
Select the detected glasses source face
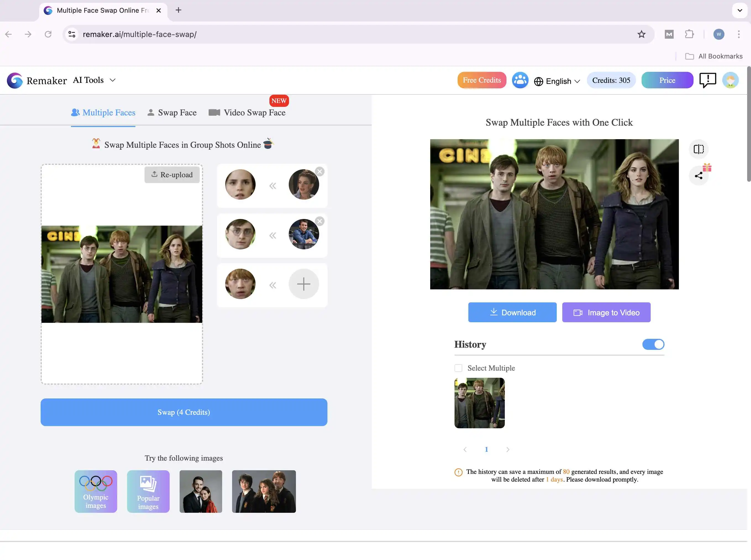[240, 234]
